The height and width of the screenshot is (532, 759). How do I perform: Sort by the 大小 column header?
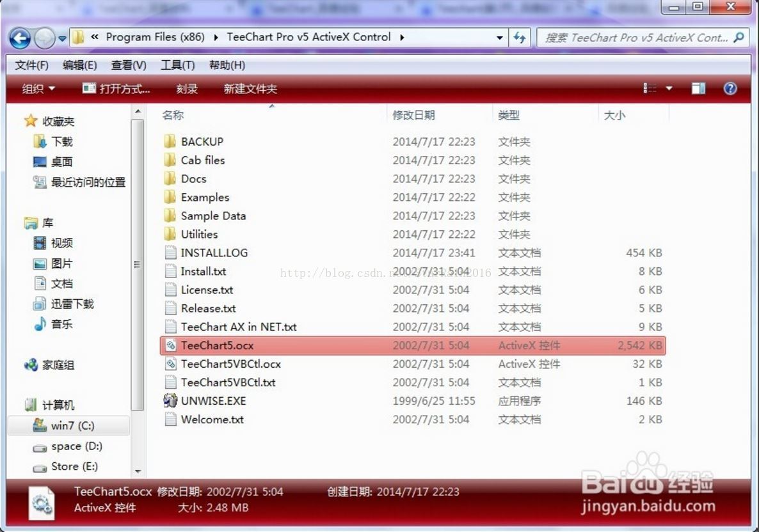tap(615, 115)
